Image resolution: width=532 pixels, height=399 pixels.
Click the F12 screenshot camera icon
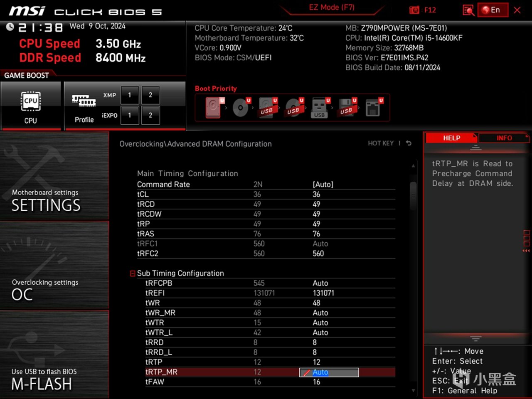click(414, 10)
